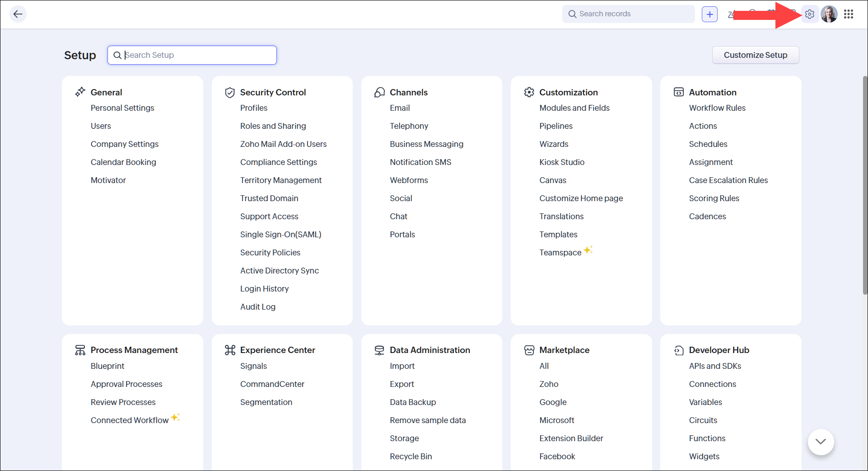
Task: Open the apps grid launcher icon
Action: [x=849, y=14]
